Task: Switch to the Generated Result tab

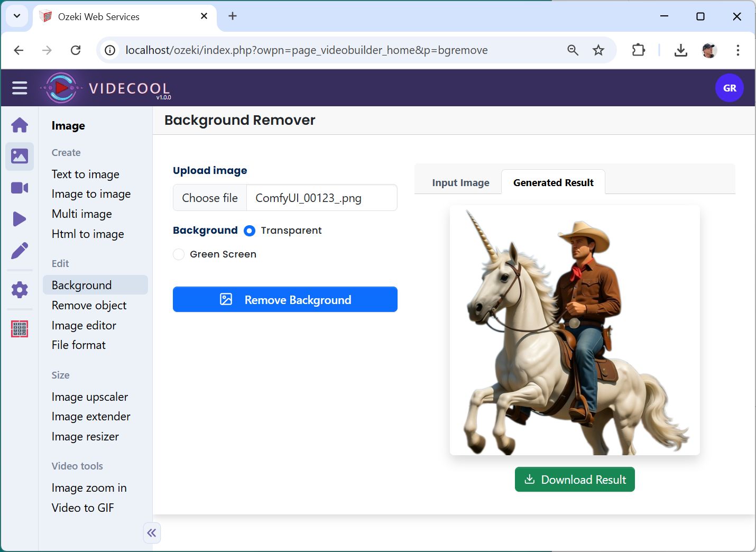Action: click(553, 183)
